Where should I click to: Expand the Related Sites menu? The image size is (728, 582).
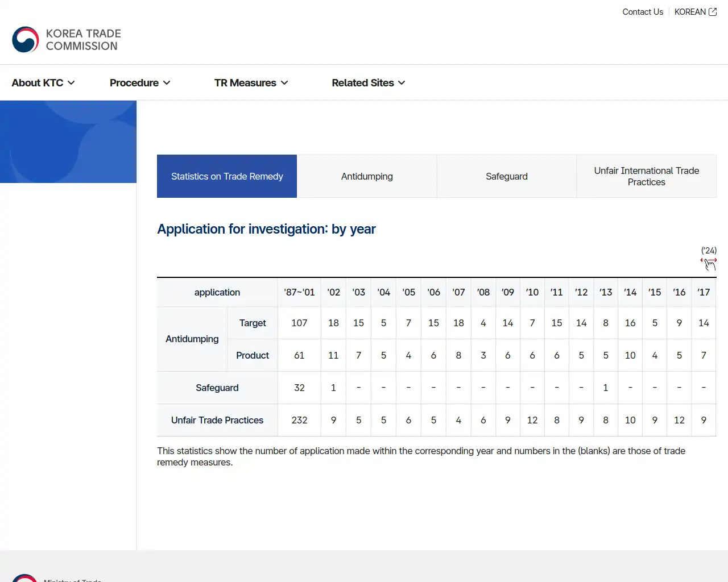(369, 83)
